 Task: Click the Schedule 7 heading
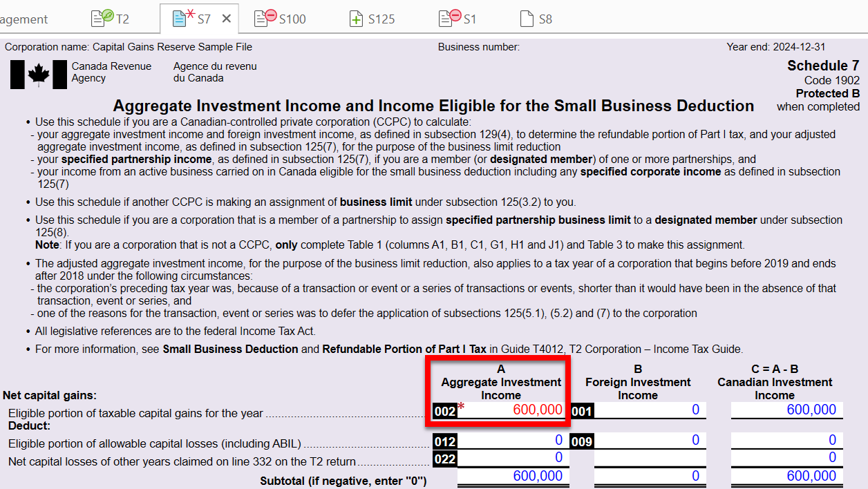[823, 66]
